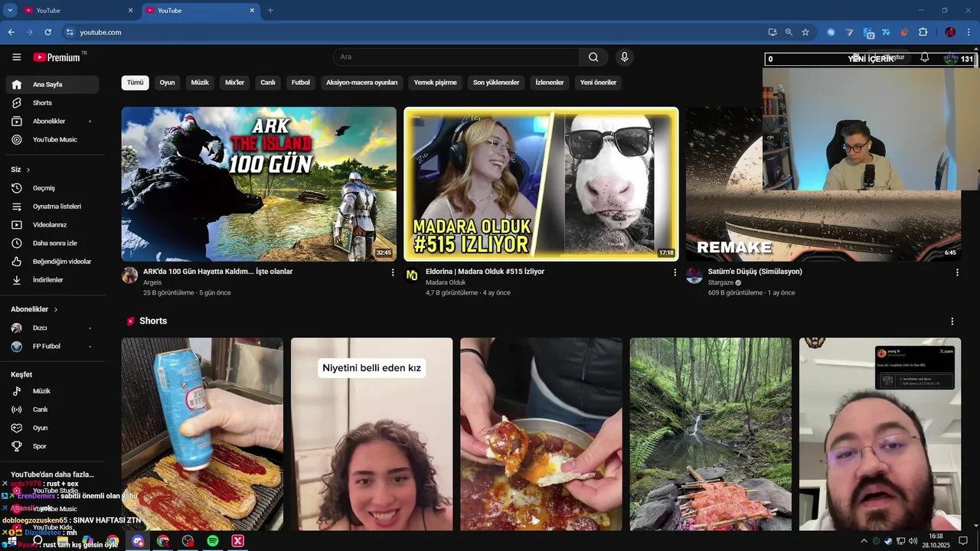Select the Yemek pişirme chip
This screenshot has height=551, width=980.
coord(436,83)
